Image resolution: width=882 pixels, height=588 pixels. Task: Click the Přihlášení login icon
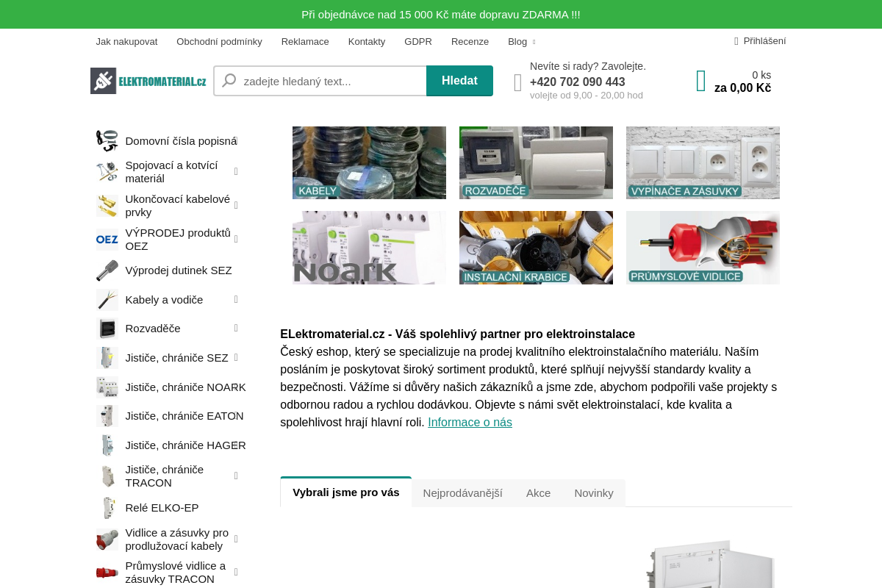coord(737,40)
